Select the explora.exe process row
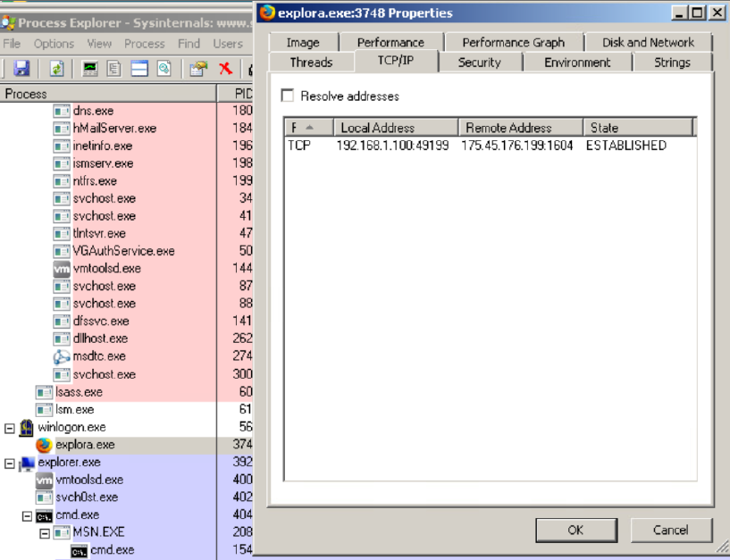 126,445
